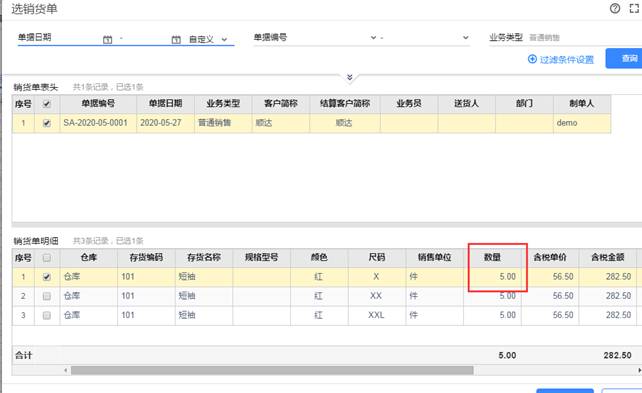This screenshot has height=393, width=642.
Task: Open the help question mark icon
Action: point(615,9)
